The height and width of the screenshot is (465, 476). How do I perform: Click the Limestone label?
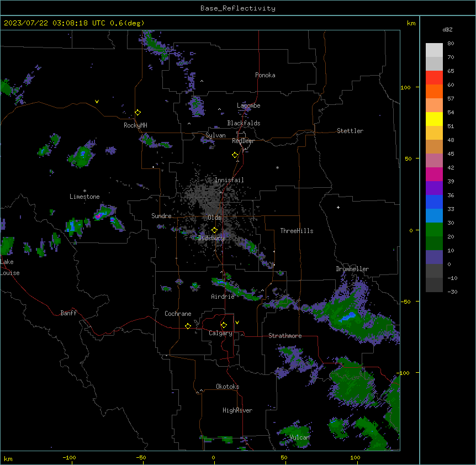pyautogui.click(x=84, y=197)
